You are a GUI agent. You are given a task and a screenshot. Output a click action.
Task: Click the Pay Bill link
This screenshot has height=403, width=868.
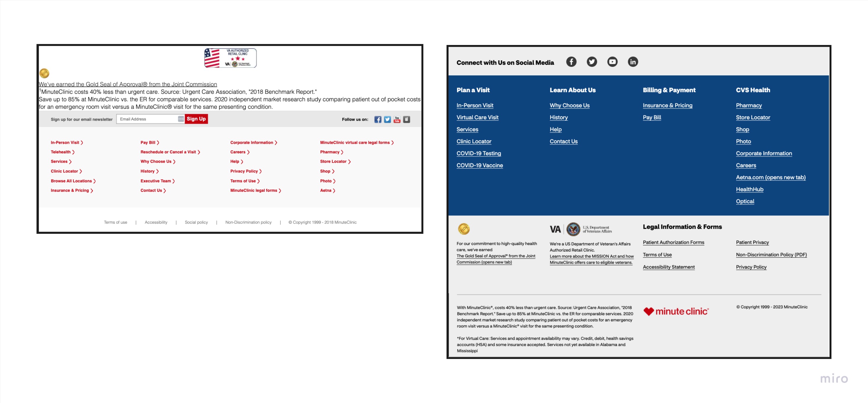tap(652, 117)
